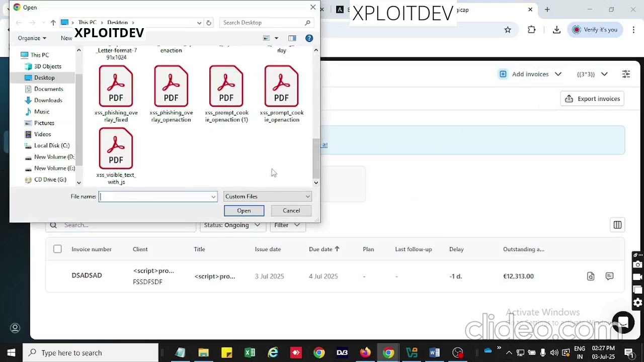Select Local Disk (C:) in tree
Screen dimensions: 644x362
point(51,145)
